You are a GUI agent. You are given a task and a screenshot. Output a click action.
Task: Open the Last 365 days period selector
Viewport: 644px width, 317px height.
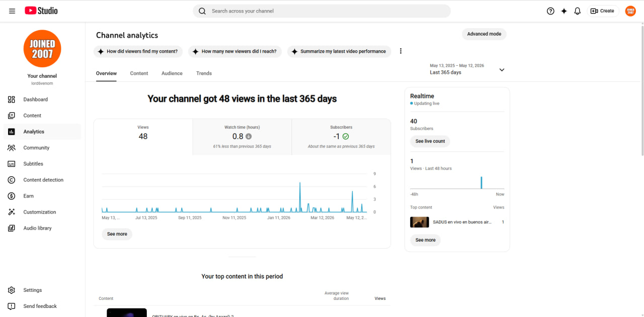tap(467, 69)
